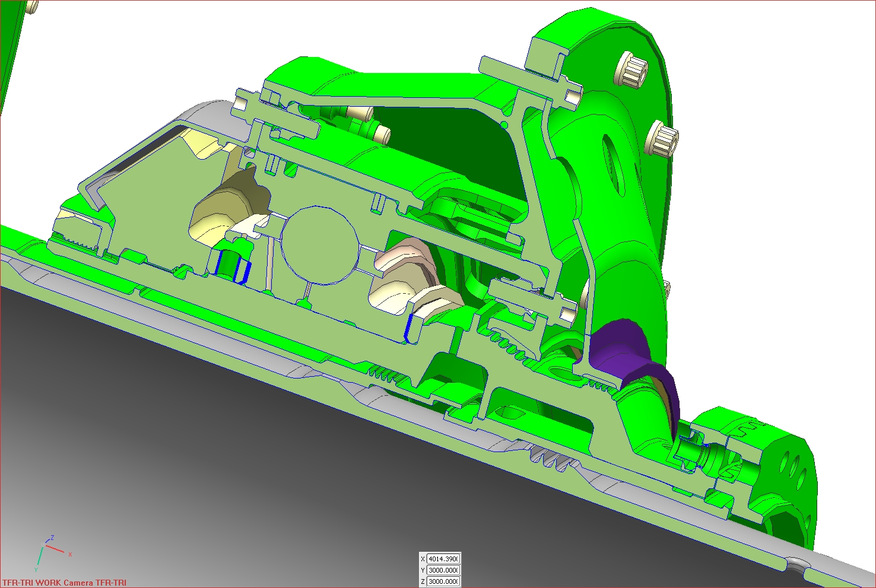
Task: Click the Y coordinate input field
Action: (x=443, y=570)
